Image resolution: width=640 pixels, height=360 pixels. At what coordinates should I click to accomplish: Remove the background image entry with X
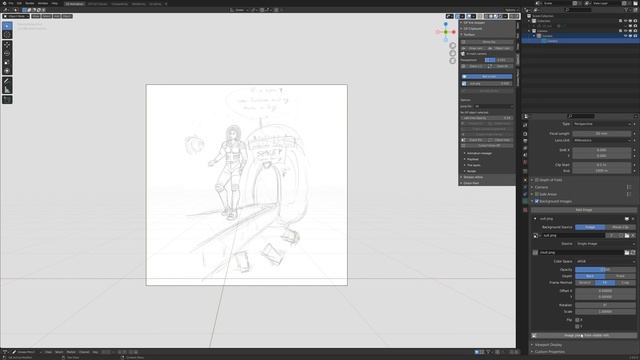(633, 219)
